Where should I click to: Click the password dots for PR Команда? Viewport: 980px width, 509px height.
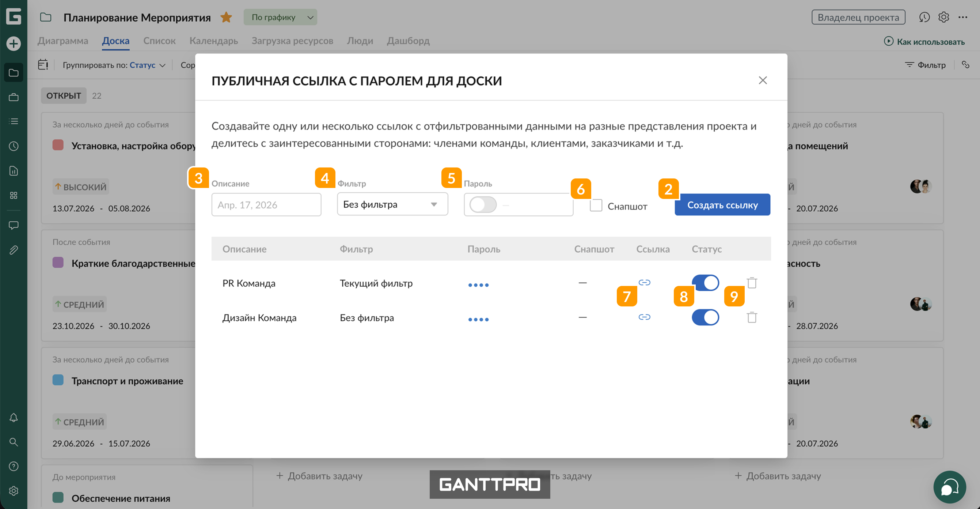point(478,285)
